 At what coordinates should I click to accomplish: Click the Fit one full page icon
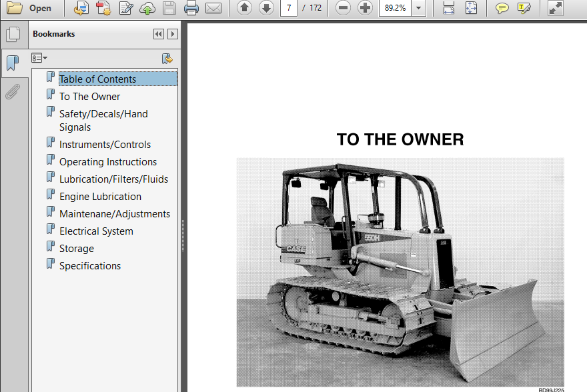(x=471, y=8)
